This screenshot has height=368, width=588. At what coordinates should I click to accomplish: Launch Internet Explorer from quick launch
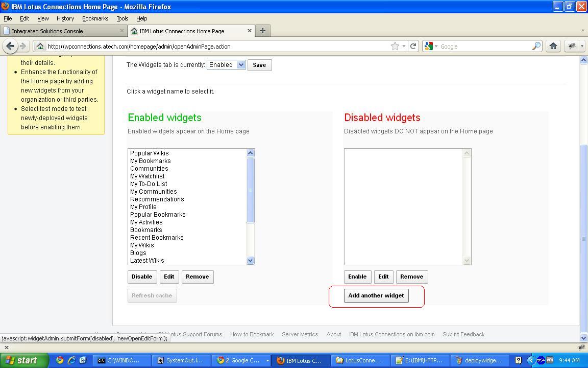pyautogui.click(x=71, y=360)
